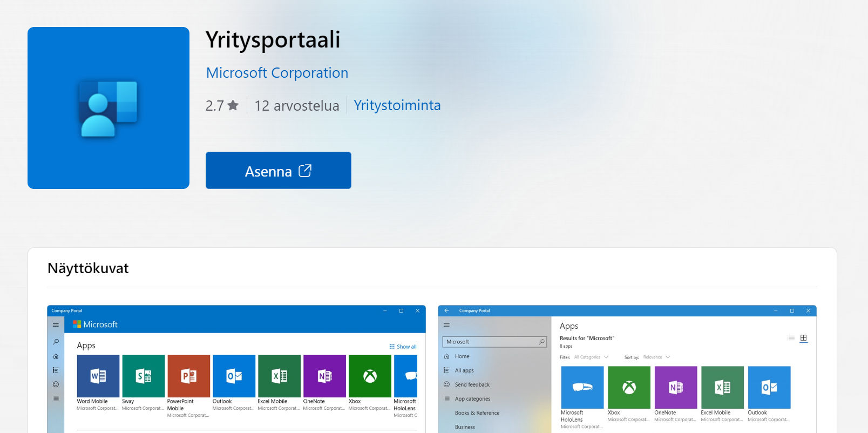Click hamburger icon in second screenshot sidebar
Screen dimensions: 868x433
(446, 325)
